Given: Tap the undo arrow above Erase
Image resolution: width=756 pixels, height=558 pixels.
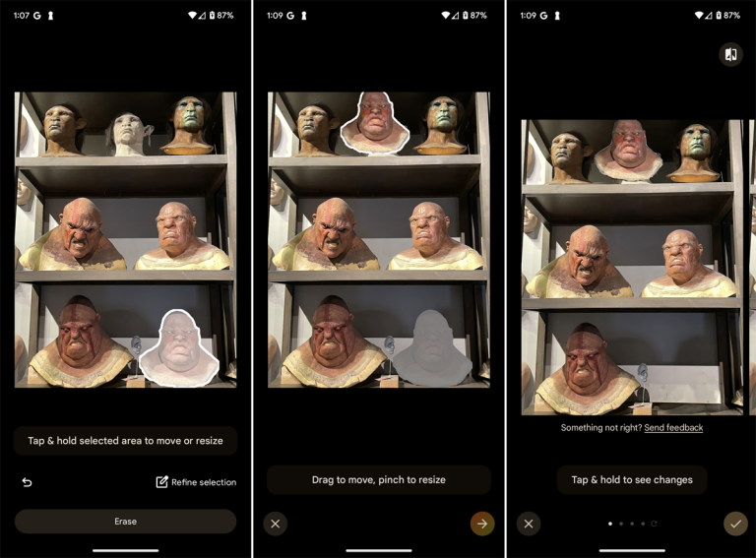Looking at the screenshot, I should (x=27, y=482).
